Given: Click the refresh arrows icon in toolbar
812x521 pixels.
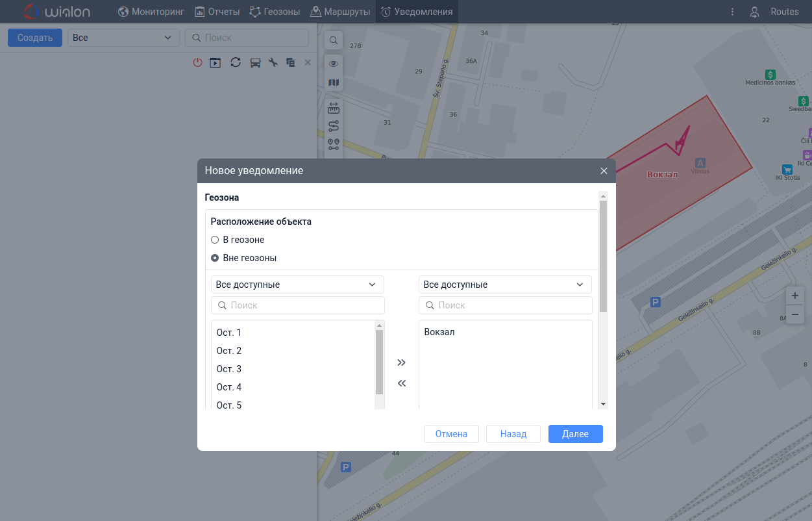Looking at the screenshot, I should point(236,62).
